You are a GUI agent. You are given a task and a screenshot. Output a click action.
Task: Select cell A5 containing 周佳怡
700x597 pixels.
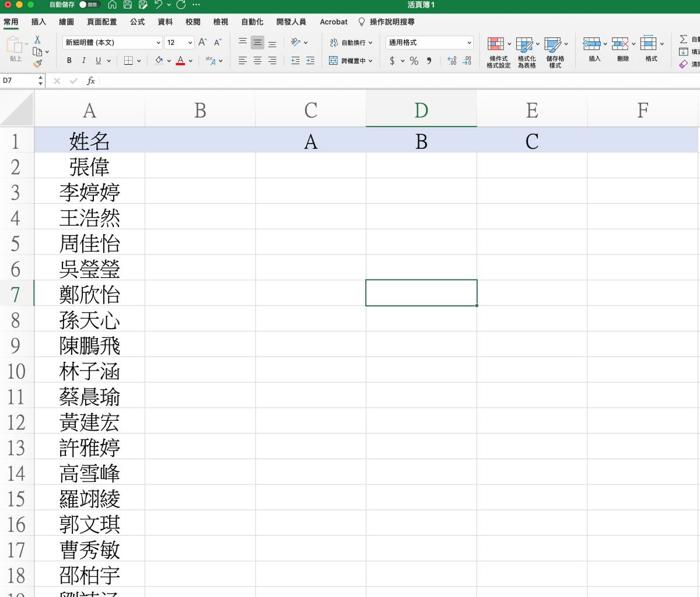[90, 243]
